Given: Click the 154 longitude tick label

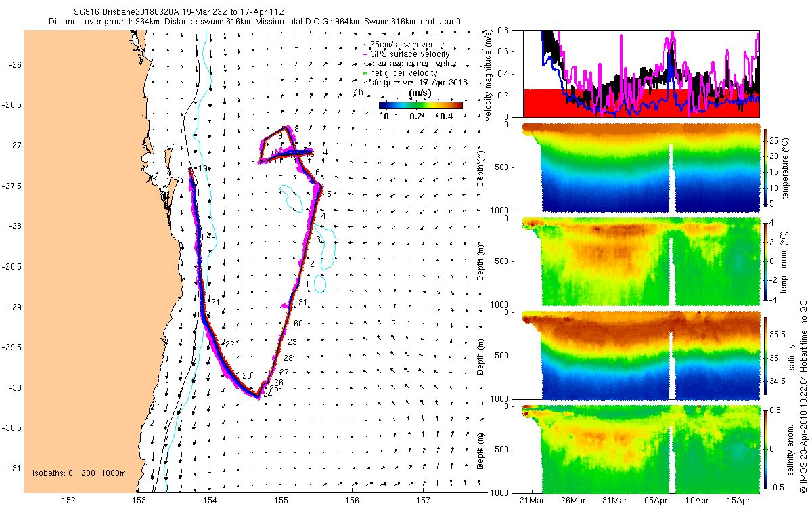Looking at the screenshot, I should (210, 501).
